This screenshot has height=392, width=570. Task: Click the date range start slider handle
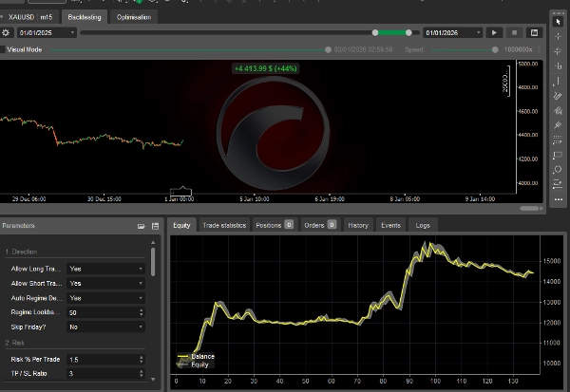point(375,32)
